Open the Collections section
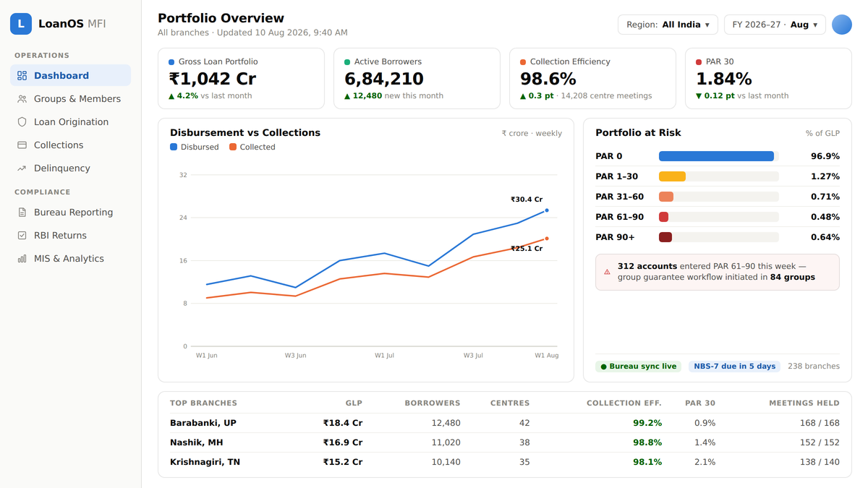Image resolution: width=868 pixels, height=488 pixels. 70,145
